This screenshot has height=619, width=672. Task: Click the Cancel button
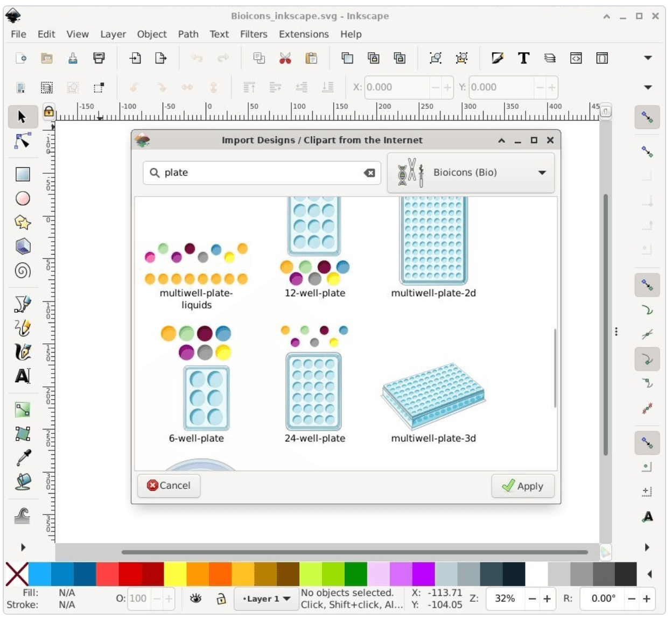(169, 486)
